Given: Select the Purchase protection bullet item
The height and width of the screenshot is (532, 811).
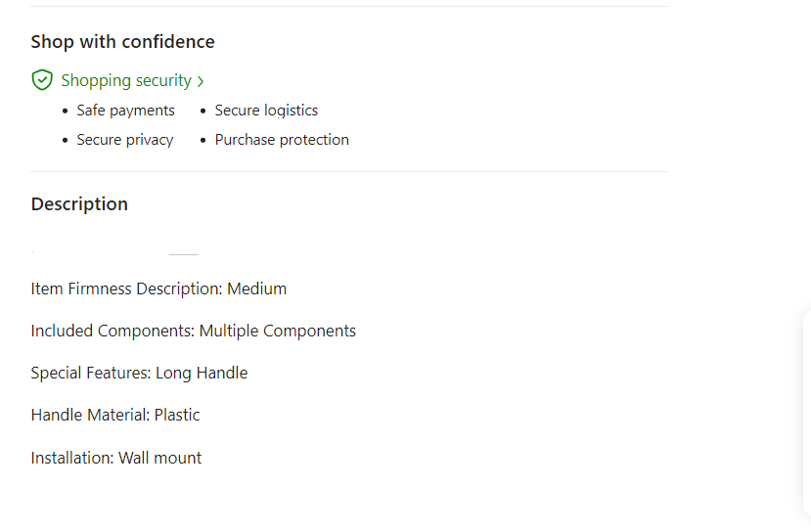Looking at the screenshot, I should 282,140.
